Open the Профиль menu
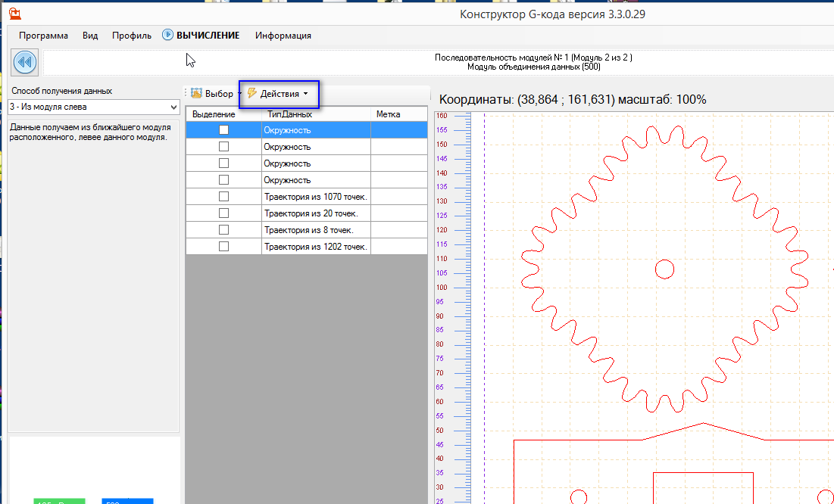Image resolution: width=834 pixels, height=504 pixels. click(x=132, y=36)
